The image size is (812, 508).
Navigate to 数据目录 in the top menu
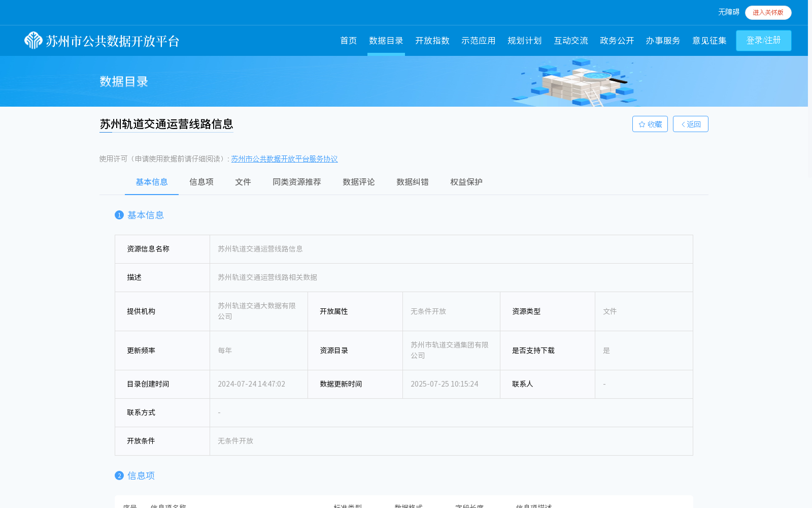[x=386, y=41]
